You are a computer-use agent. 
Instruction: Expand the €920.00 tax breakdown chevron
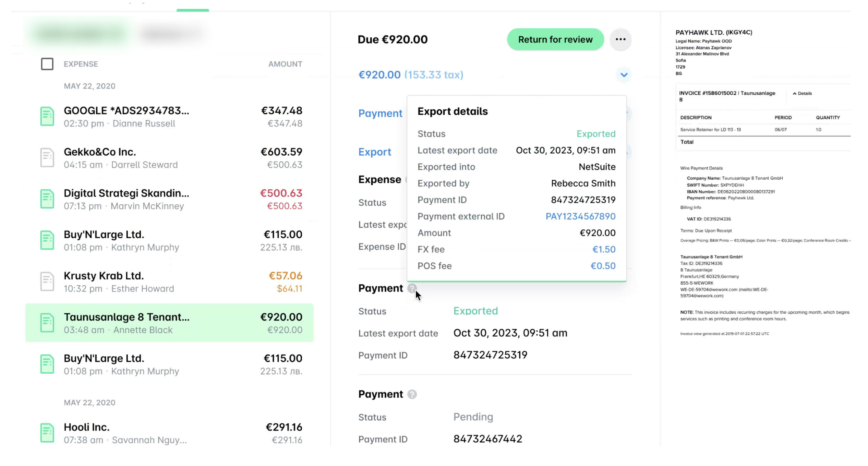tap(624, 75)
